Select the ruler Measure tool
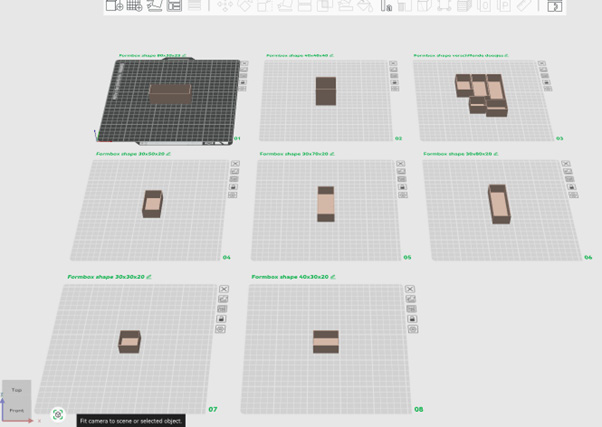The width and height of the screenshot is (602, 427). 524,5
